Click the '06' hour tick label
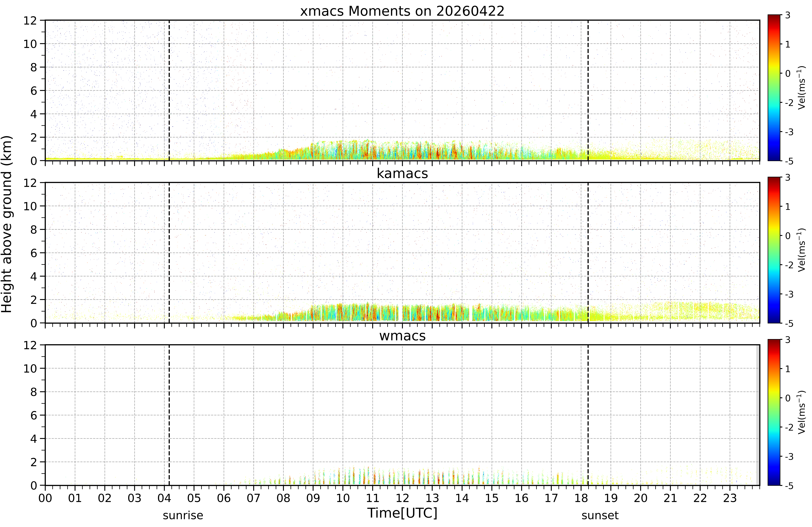The width and height of the screenshot is (812, 527). pyautogui.click(x=224, y=498)
